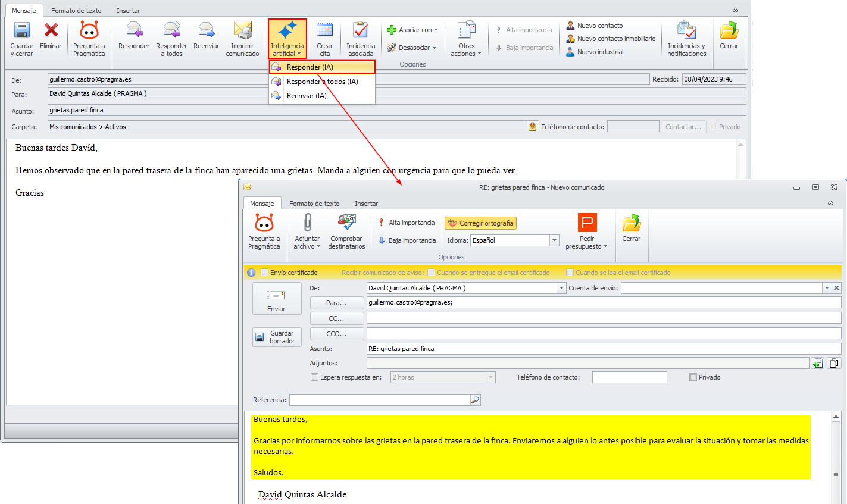Switch to Formato de texto in reply window
Viewport: 847px width, 504px height.
[314, 204]
